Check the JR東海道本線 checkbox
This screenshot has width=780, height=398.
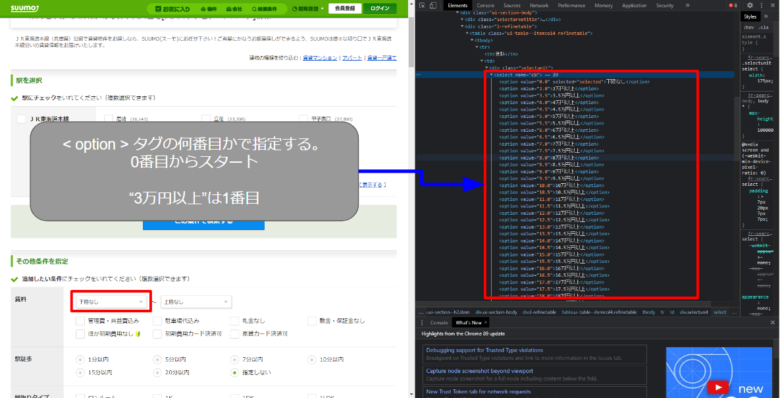click(21, 119)
